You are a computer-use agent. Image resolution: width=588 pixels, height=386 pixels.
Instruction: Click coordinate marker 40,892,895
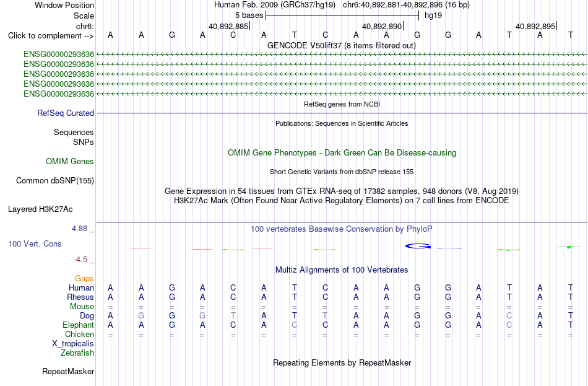click(x=535, y=26)
